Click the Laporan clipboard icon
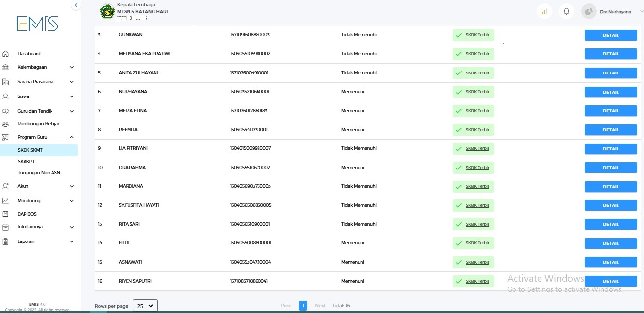644x313 pixels. pos(6,241)
